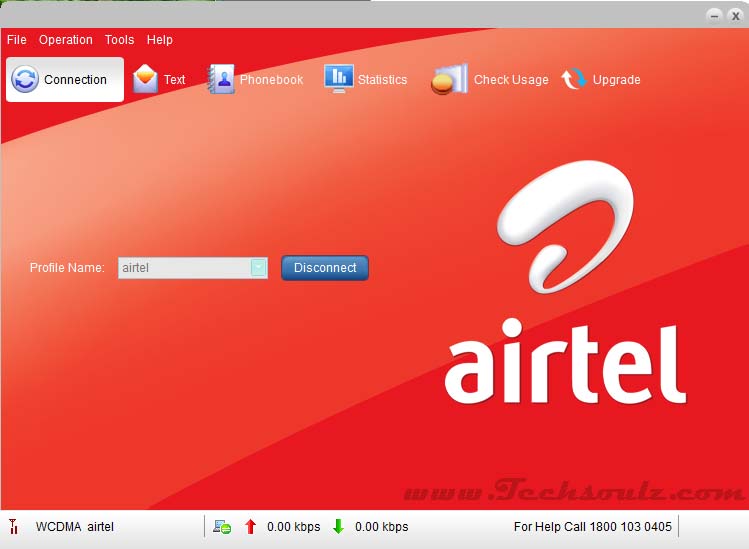Close the airtel window
This screenshot has height=549, width=749.
[x=736, y=16]
